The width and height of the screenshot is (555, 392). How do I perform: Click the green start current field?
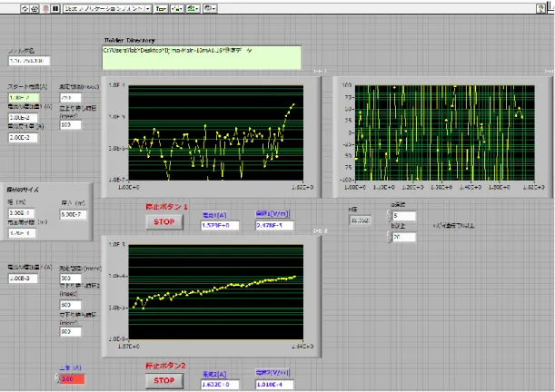point(24,98)
